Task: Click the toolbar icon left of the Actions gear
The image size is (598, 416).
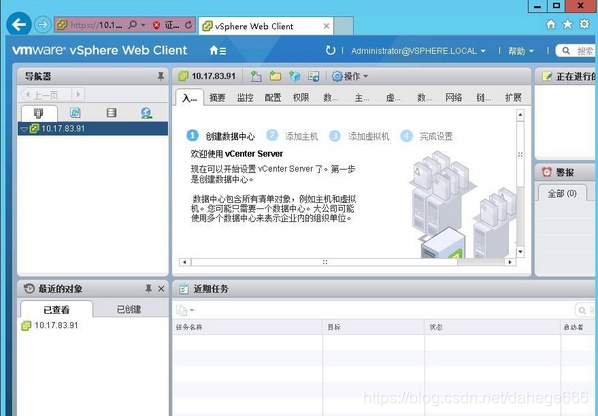Action: click(x=313, y=76)
